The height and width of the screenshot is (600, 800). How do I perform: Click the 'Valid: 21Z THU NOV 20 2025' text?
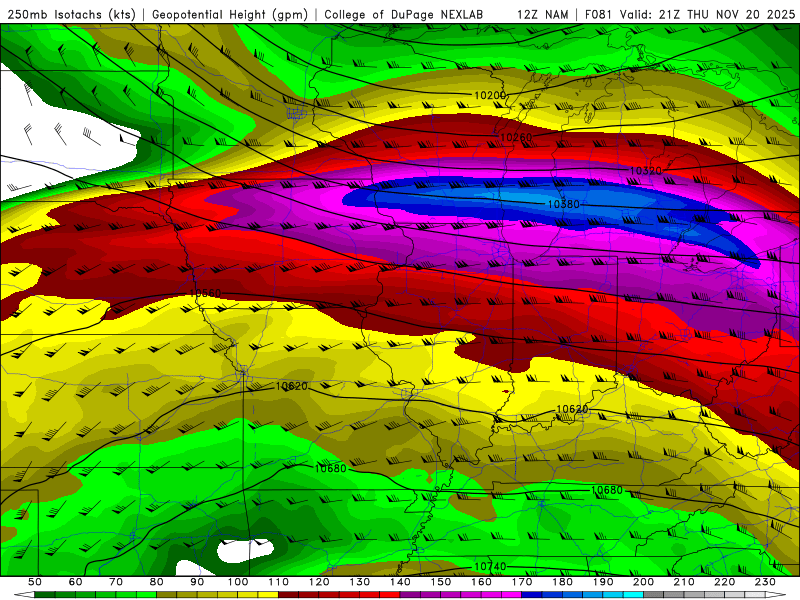pos(708,15)
